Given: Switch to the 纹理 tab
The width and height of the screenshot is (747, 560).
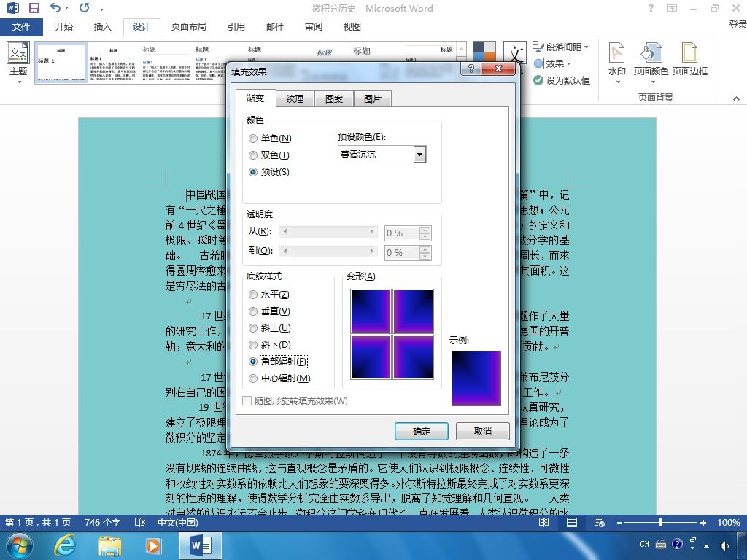Looking at the screenshot, I should [x=295, y=98].
